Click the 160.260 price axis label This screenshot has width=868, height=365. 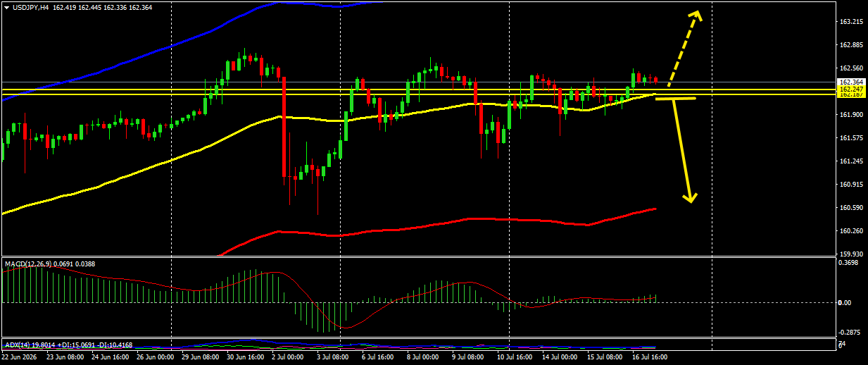(x=850, y=231)
